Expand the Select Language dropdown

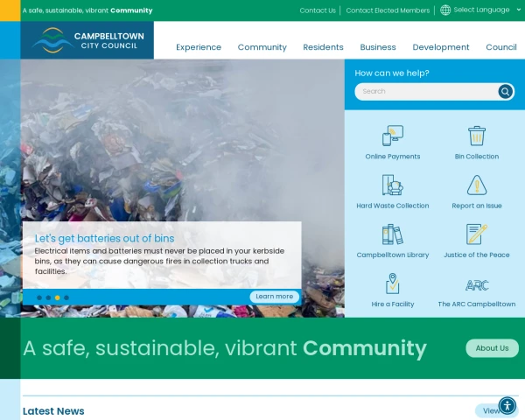point(487,10)
